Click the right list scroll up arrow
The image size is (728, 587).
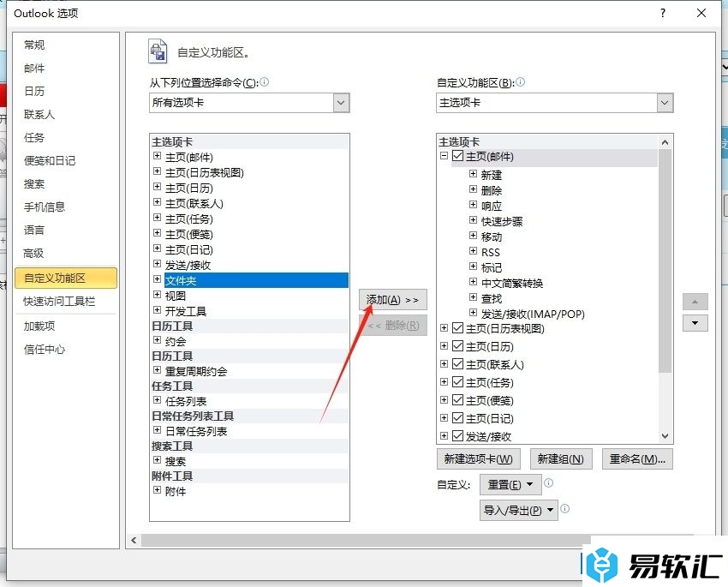[x=665, y=142]
